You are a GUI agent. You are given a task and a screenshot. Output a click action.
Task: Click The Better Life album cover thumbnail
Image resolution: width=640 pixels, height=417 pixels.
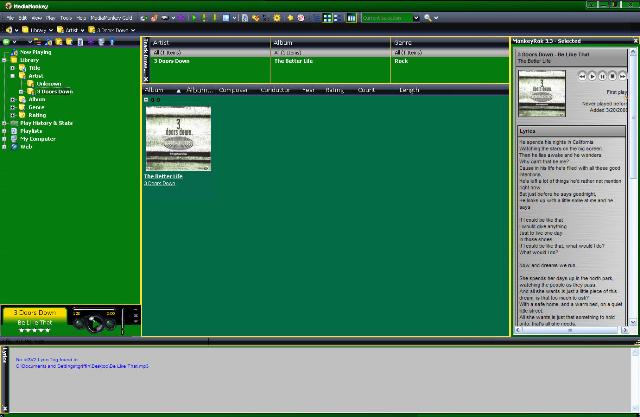click(x=178, y=138)
